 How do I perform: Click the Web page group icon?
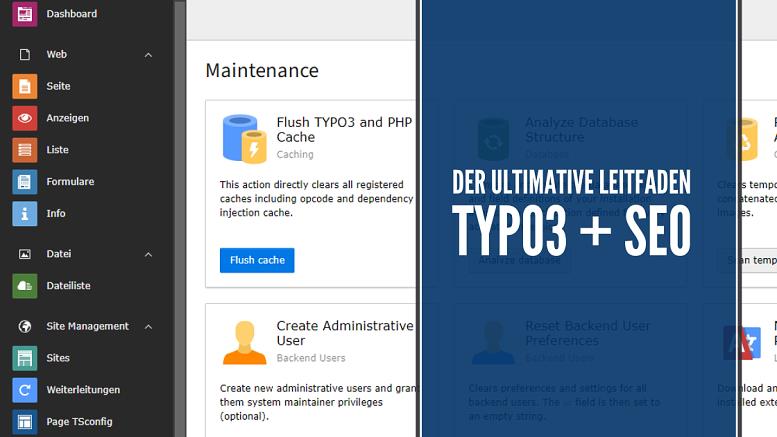(25, 55)
